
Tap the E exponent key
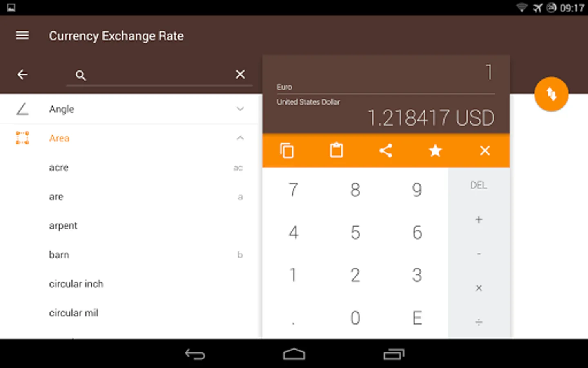point(417,318)
